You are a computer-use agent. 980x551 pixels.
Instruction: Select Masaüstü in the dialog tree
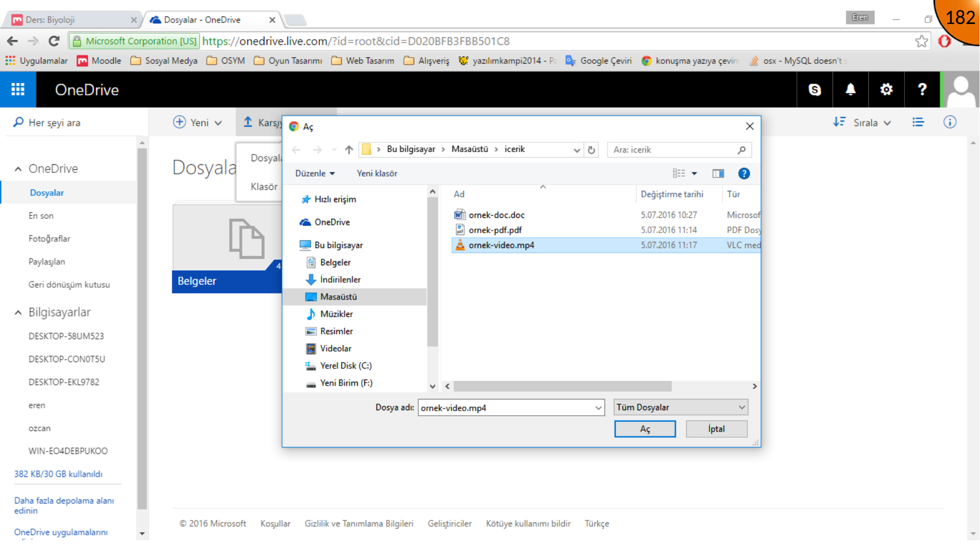pyautogui.click(x=338, y=297)
